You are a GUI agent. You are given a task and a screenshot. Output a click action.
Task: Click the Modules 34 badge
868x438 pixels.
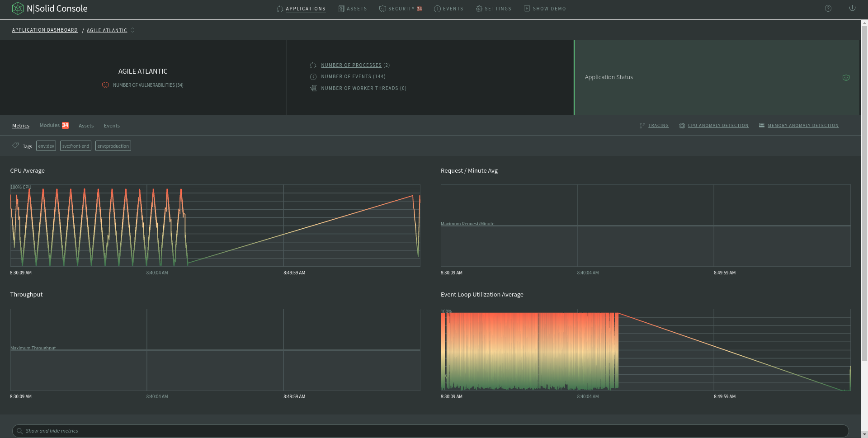(x=65, y=125)
